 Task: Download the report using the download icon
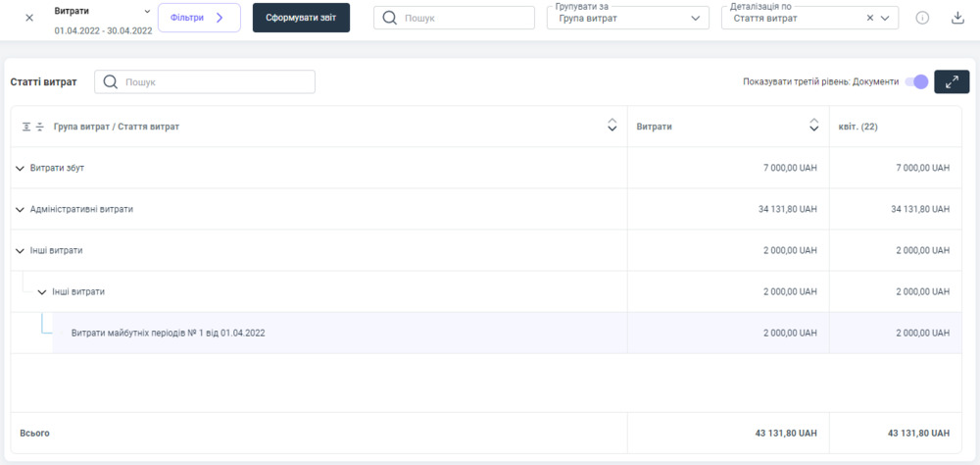click(957, 18)
